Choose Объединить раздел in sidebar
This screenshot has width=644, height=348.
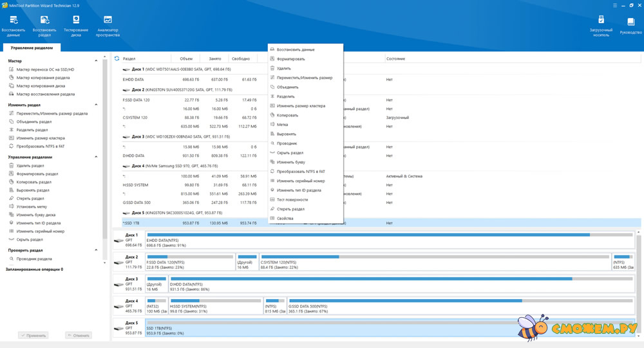click(x=33, y=122)
